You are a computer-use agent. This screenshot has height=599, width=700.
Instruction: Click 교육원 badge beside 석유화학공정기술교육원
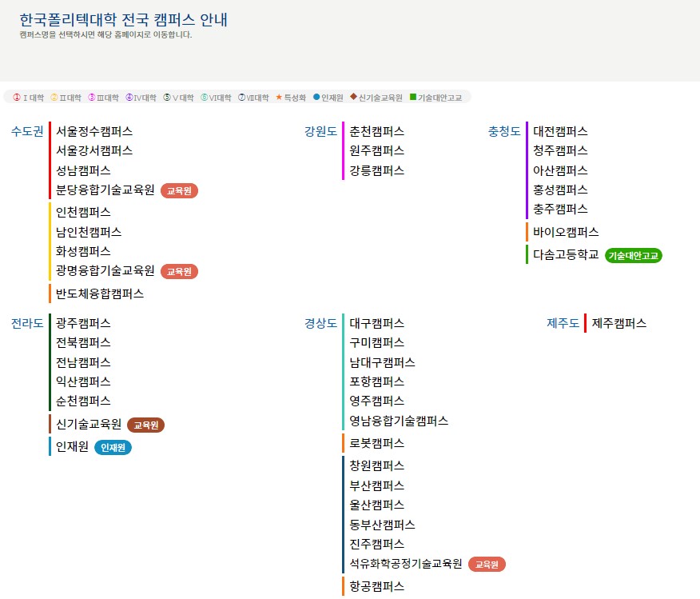[487, 564]
